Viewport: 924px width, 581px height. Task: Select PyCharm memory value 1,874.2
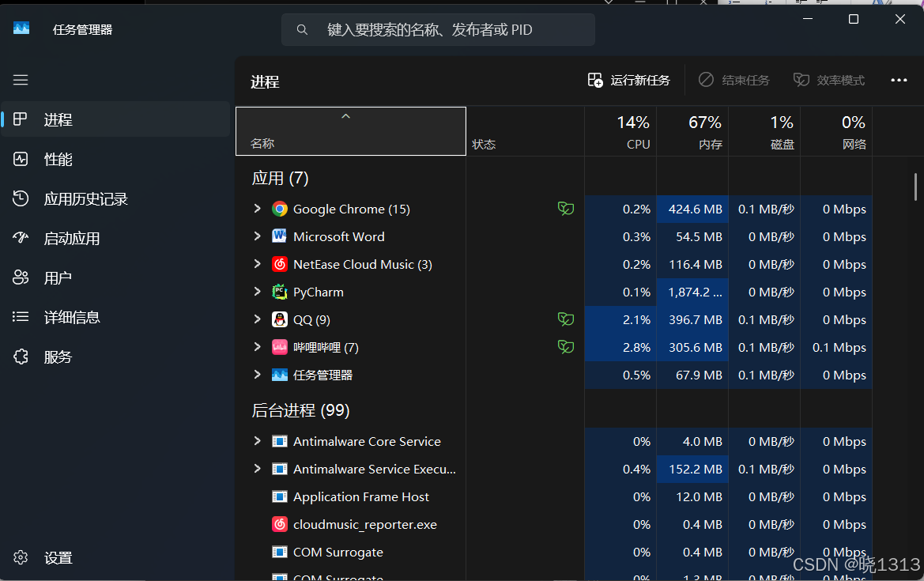(x=692, y=292)
